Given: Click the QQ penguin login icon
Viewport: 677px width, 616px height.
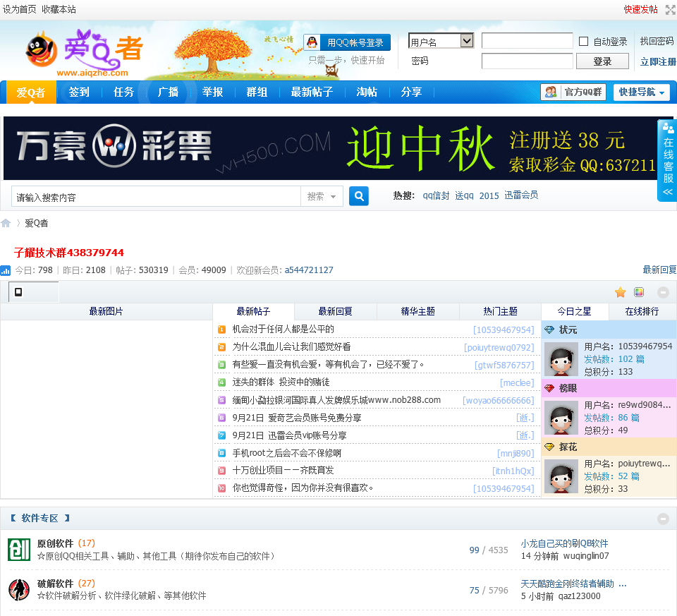Looking at the screenshot, I should click(x=312, y=42).
